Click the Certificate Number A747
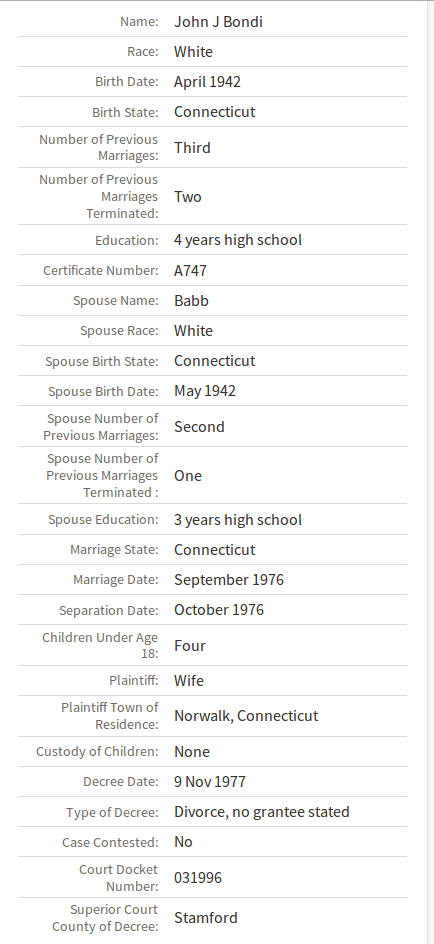 click(191, 271)
